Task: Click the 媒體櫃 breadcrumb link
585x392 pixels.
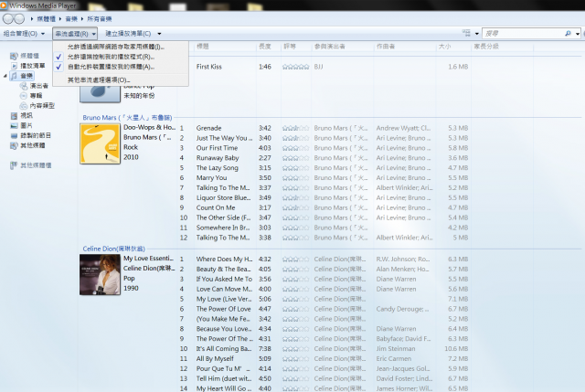Action: point(47,18)
